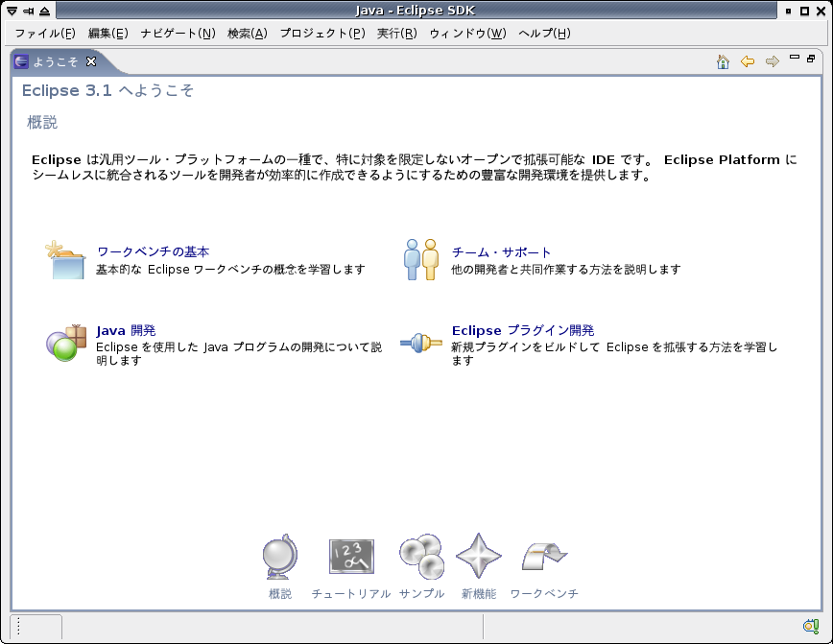The height and width of the screenshot is (644, 833).
Task: Click the 新機能 label at bottom
Action: pyautogui.click(x=479, y=594)
